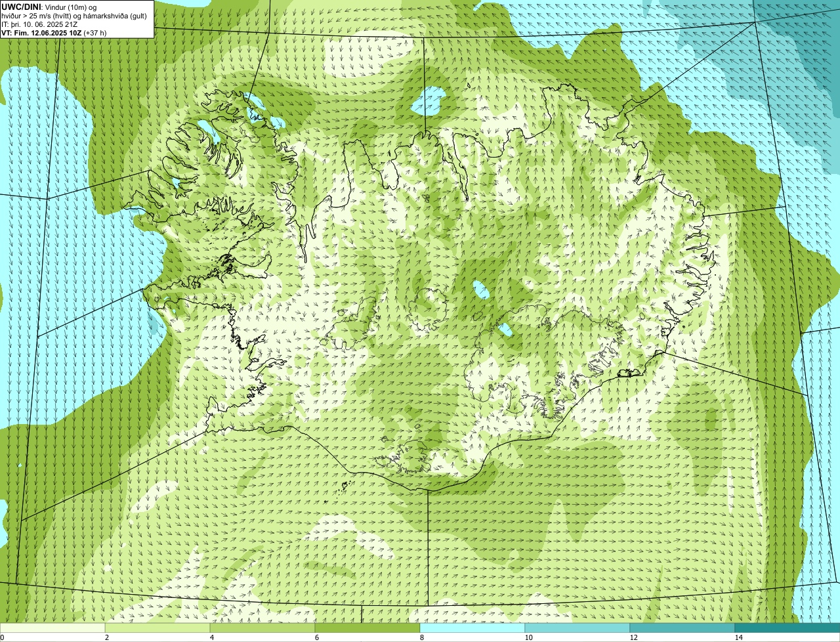Click the 4–6 m/s medium green legend swatch
This screenshot has height=642, width=840.
coord(262,628)
